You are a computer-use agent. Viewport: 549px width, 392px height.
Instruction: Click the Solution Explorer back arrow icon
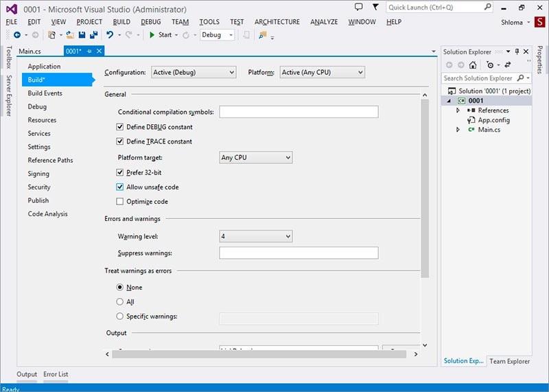tap(449, 65)
